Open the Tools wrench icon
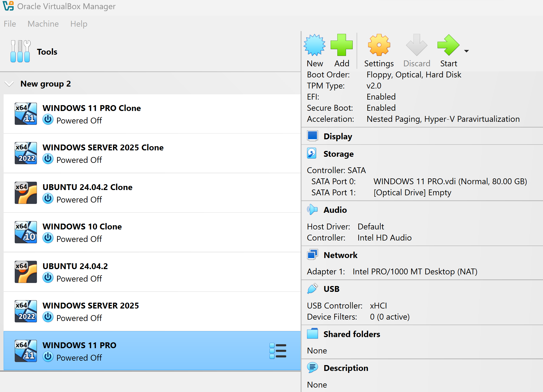 20,52
